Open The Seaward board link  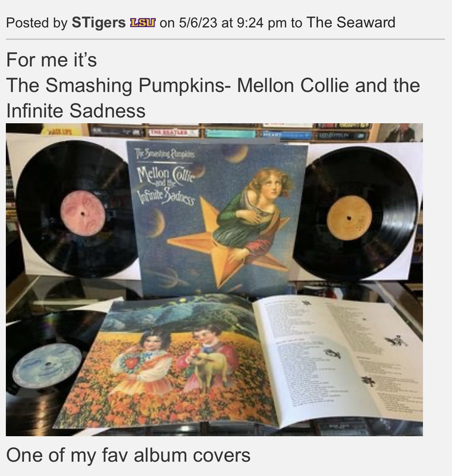(351, 23)
